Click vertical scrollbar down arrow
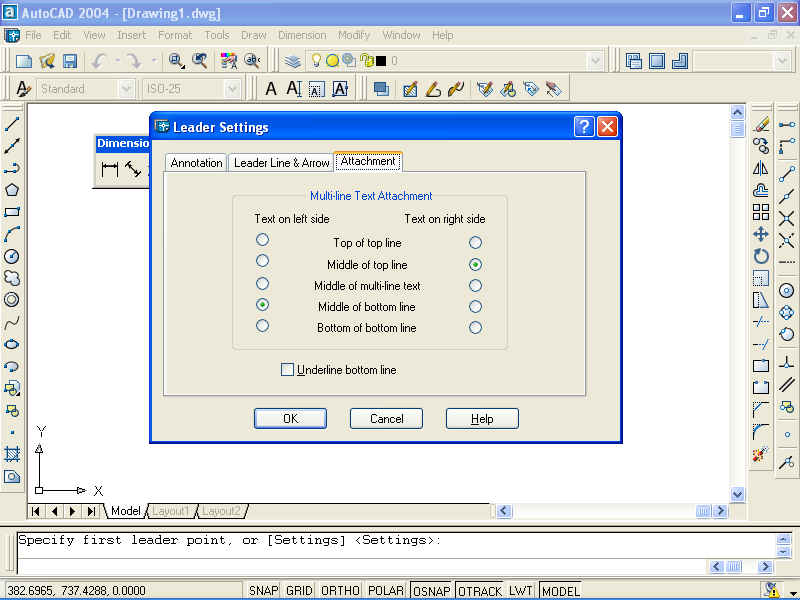Viewport: 800px width, 600px height. pyautogui.click(x=737, y=493)
